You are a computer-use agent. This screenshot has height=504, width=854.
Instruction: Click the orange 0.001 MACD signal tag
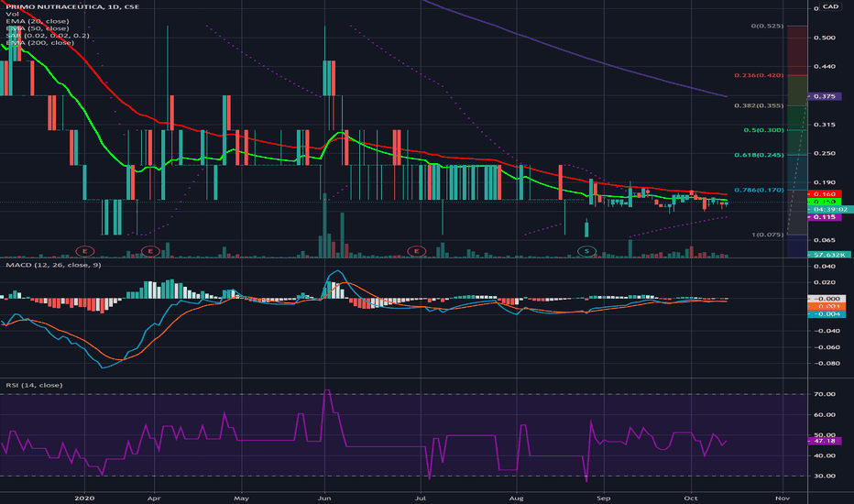click(x=827, y=306)
